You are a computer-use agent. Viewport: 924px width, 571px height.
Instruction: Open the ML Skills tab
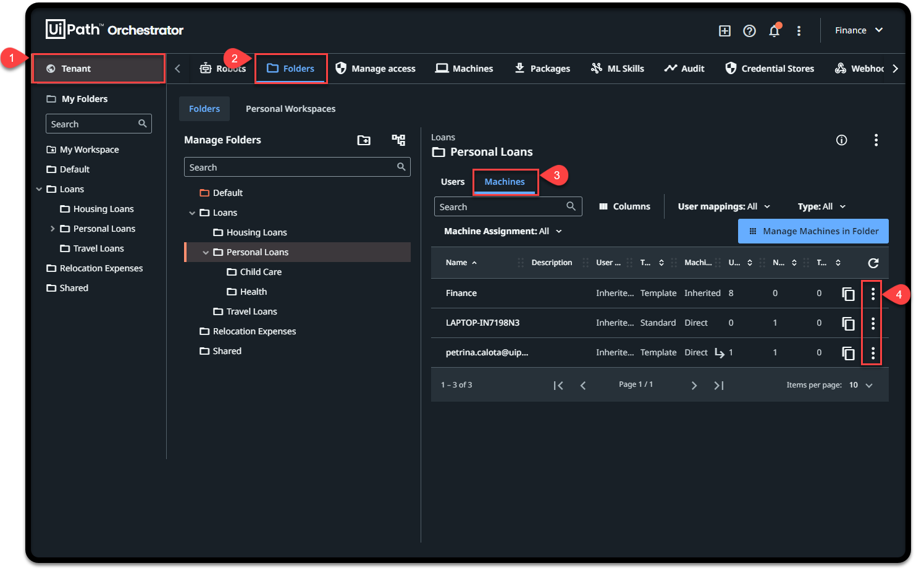pos(617,69)
